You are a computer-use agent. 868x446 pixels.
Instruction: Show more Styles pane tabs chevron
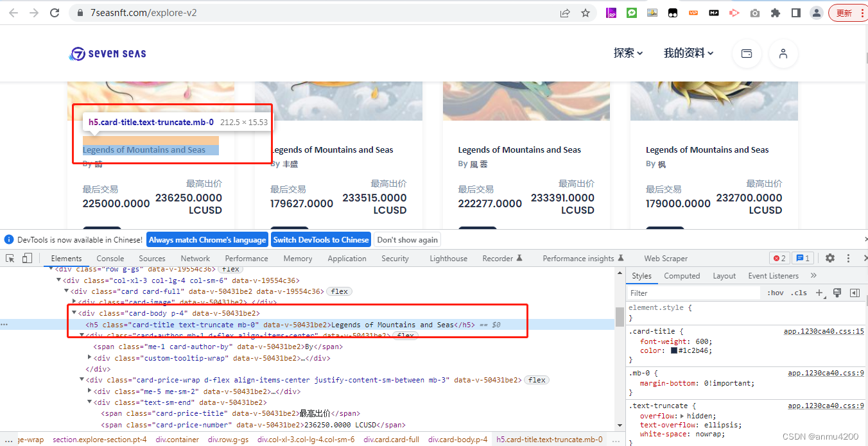pos(813,275)
